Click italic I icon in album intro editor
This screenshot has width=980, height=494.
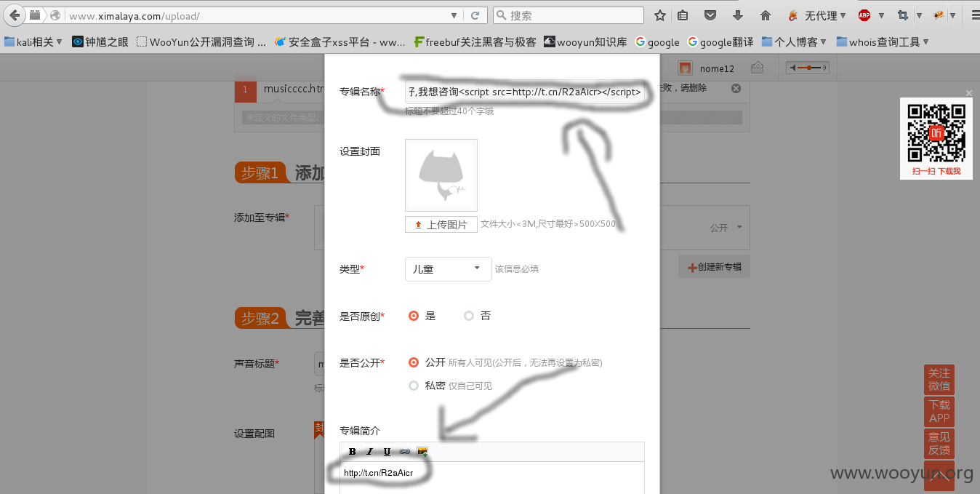(x=369, y=452)
